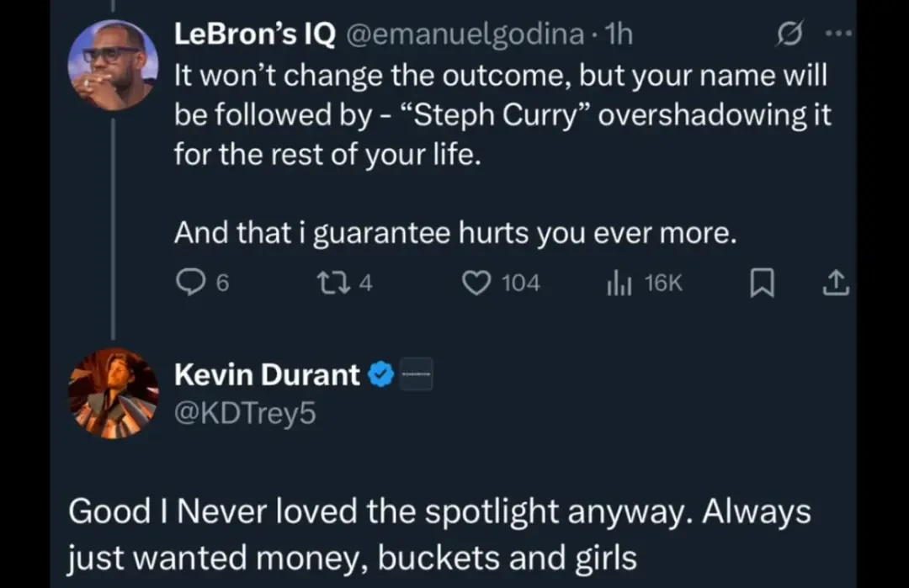
Task: Open LeBron's IQ profile picture
Action: pyautogui.click(x=113, y=65)
